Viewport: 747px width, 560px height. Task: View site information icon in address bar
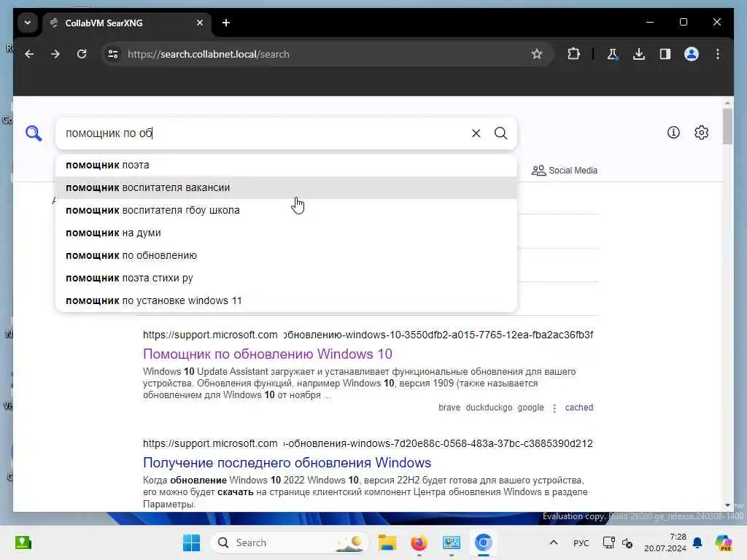[x=113, y=54]
